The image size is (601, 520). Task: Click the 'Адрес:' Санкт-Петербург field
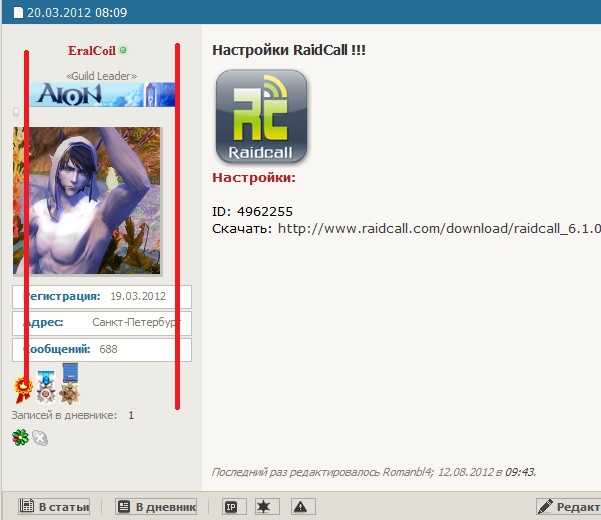coord(102,323)
